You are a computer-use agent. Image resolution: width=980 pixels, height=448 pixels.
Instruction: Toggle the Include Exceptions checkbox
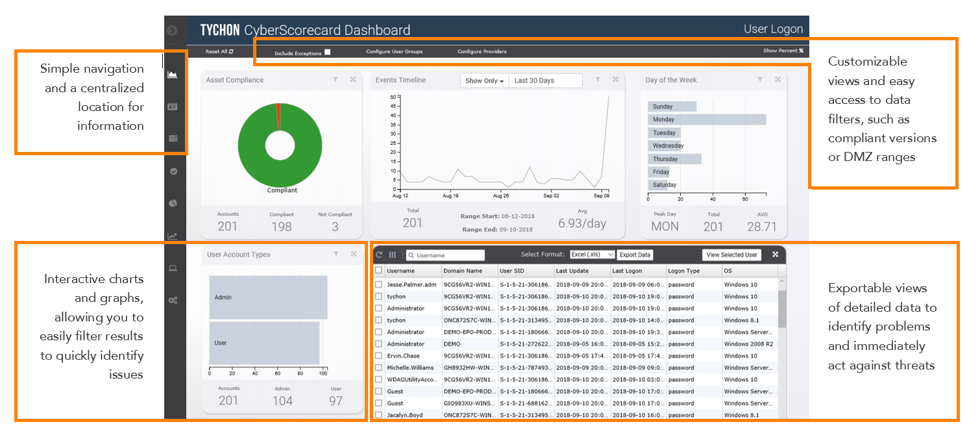click(328, 52)
